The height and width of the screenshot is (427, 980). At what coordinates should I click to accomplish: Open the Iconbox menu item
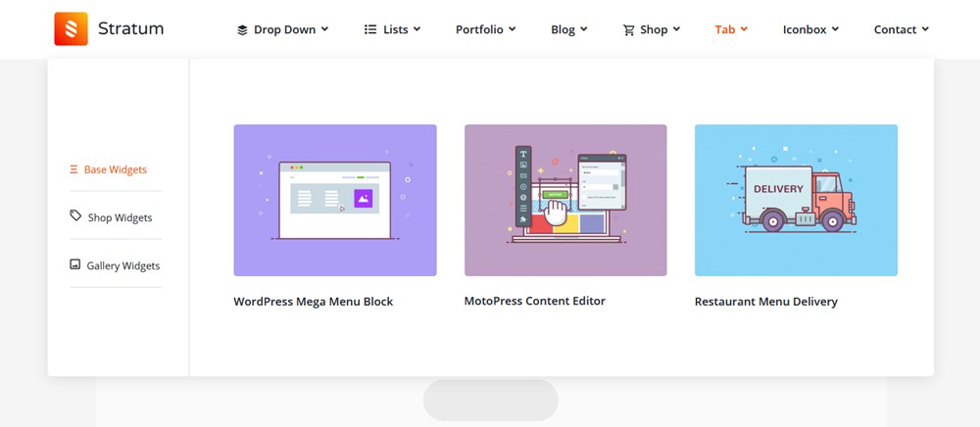[x=805, y=29]
